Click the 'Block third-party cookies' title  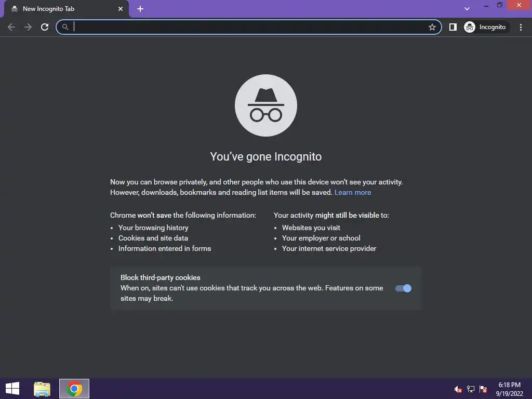(x=161, y=277)
